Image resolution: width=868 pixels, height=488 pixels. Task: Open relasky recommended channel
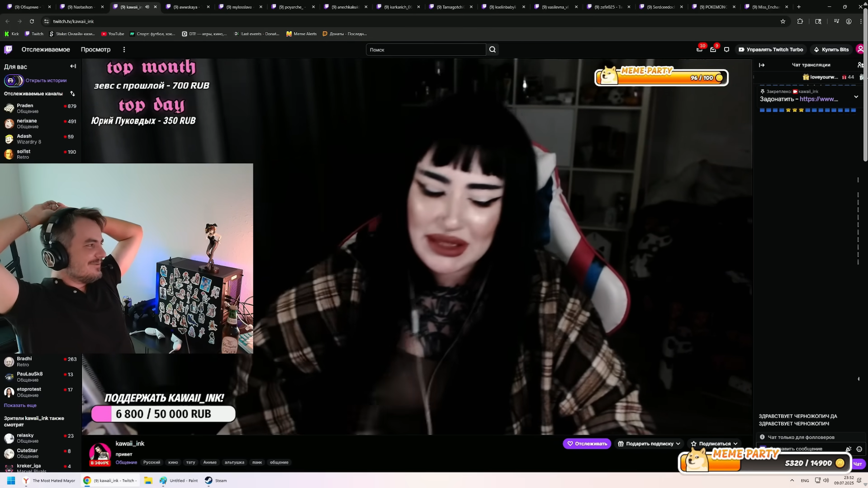coord(41,438)
